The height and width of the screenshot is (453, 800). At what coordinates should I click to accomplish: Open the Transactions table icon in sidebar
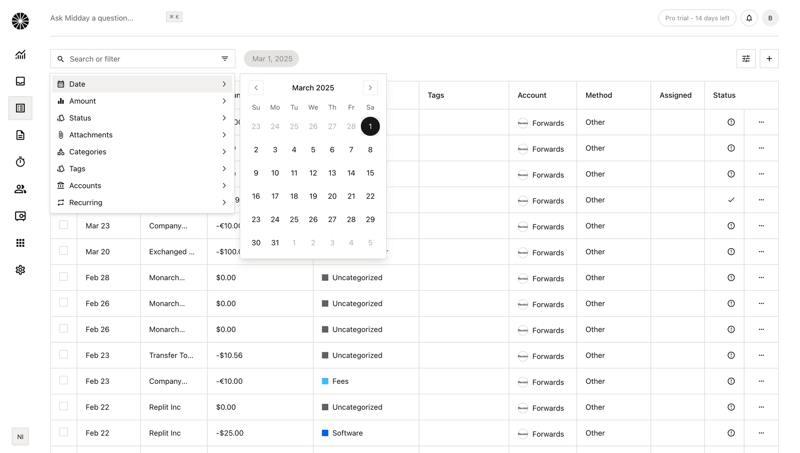[20, 108]
